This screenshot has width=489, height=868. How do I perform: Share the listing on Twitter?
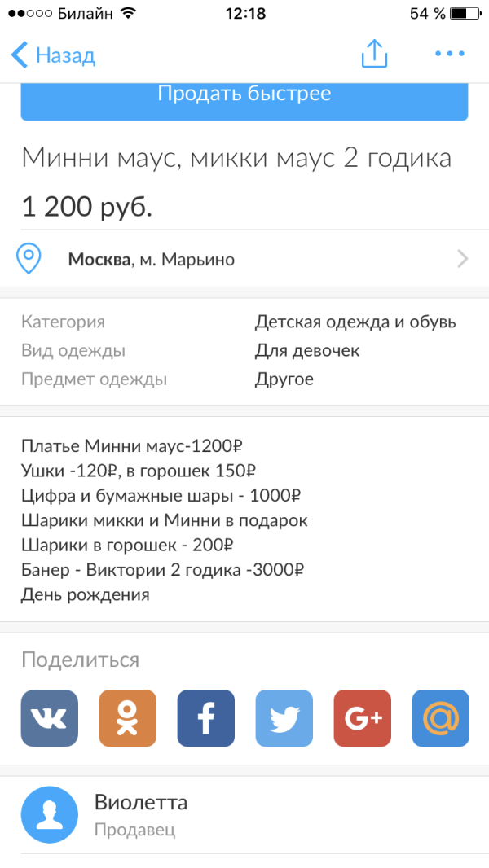[284, 718]
